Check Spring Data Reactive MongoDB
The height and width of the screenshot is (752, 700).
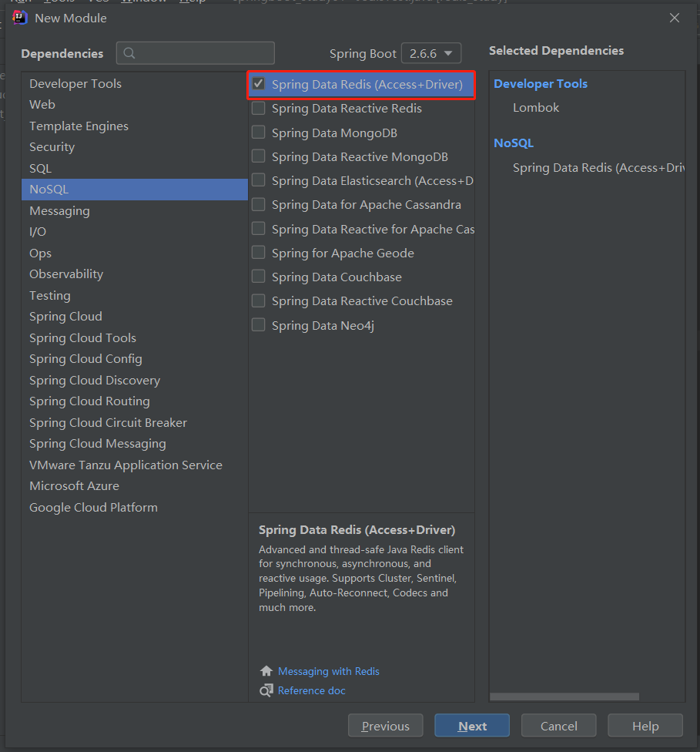coord(259,156)
